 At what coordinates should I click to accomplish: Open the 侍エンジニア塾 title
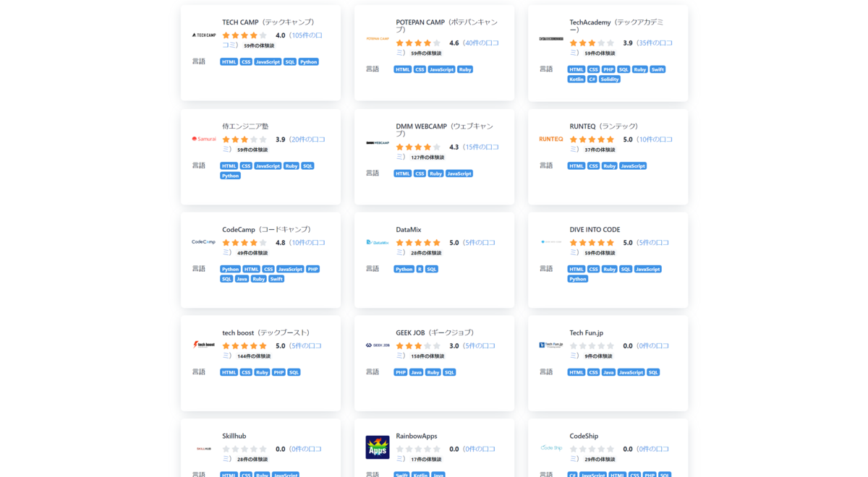pyautogui.click(x=245, y=126)
